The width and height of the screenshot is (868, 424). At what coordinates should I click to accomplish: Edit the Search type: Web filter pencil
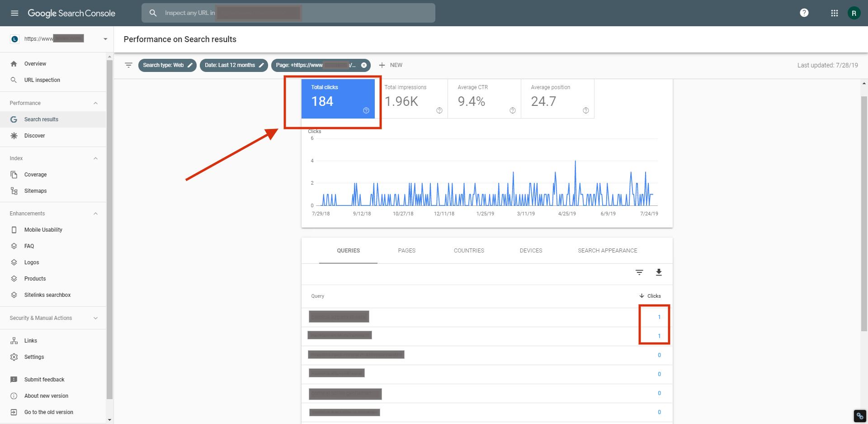tap(190, 65)
